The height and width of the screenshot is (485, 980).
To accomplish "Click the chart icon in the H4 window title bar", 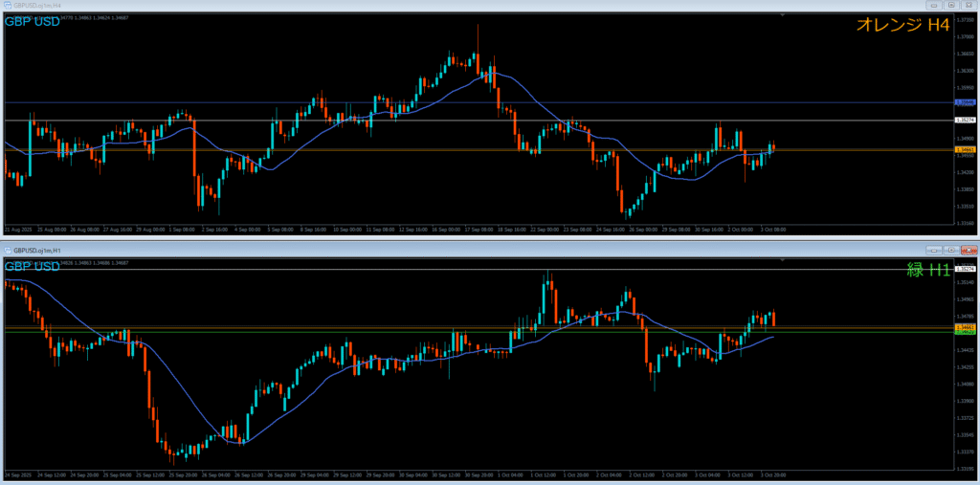I will tap(7, 5).
